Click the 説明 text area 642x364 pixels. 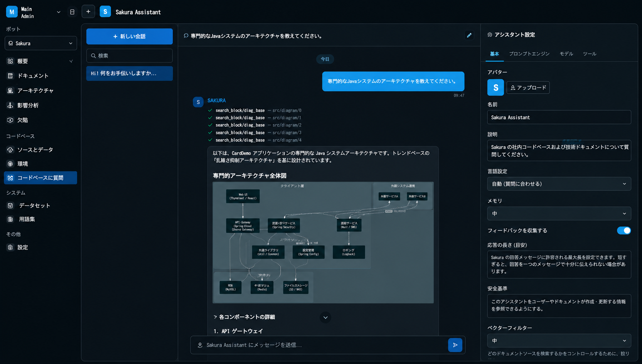[x=559, y=150]
